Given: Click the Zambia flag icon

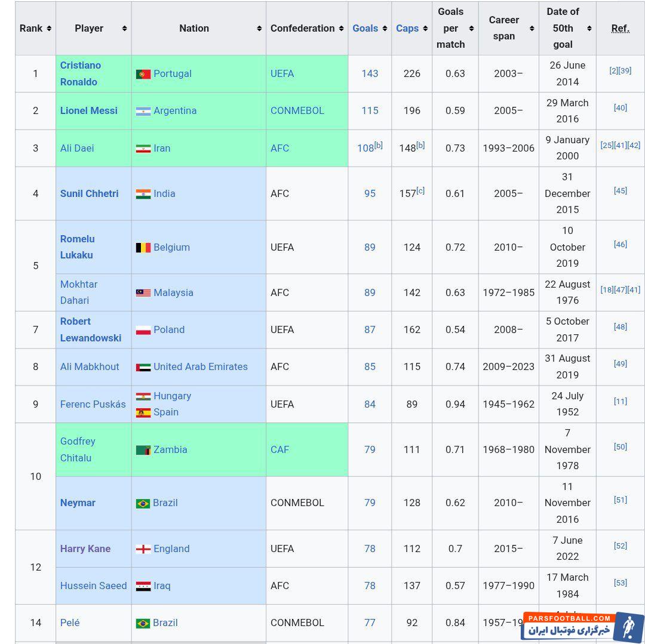Looking at the screenshot, I should tap(143, 450).
